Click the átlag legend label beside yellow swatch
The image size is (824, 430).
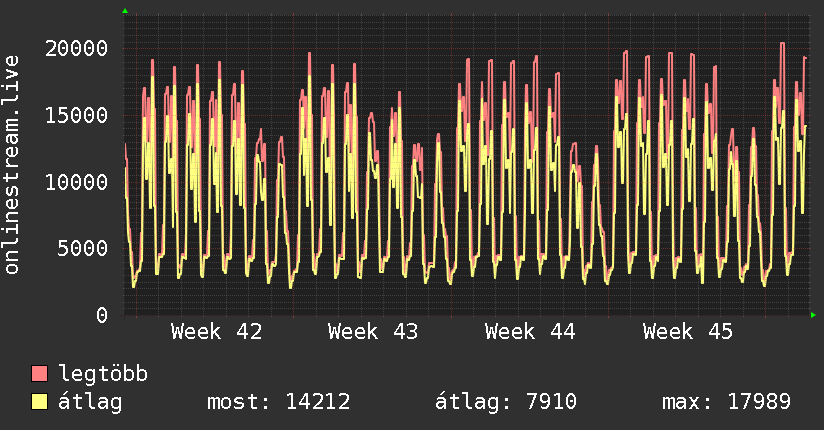tap(90, 402)
